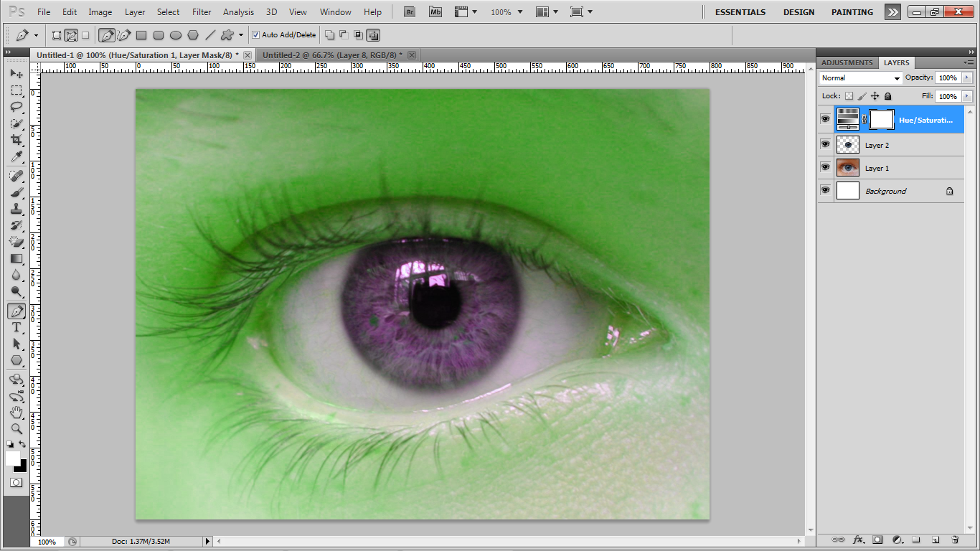Select the Pen tool in the toolbox
Screen dimensions: 980x551
(x=17, y=311)
